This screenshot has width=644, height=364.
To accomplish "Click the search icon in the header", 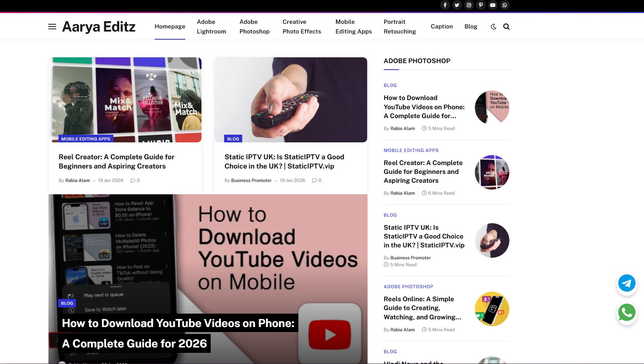I will click(506, 27).
